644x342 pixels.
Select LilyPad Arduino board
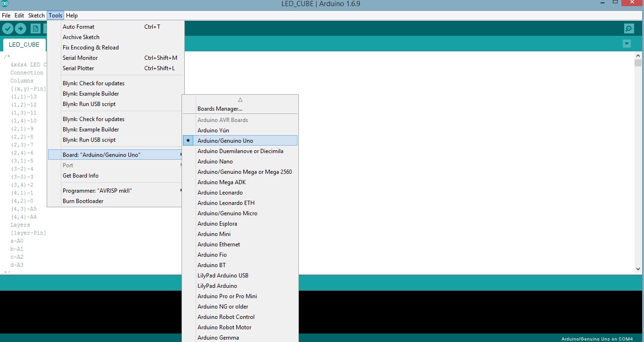(x=240, y=286)
